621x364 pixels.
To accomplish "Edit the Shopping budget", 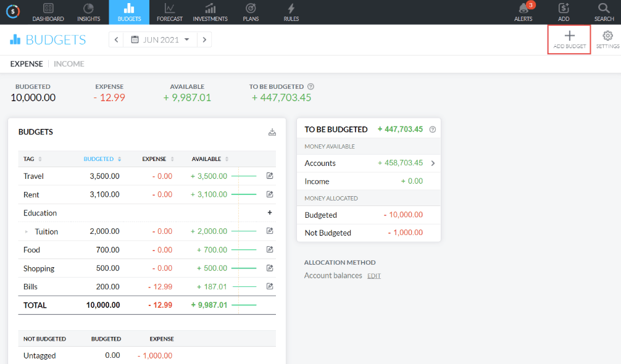I will pos(270,268).
